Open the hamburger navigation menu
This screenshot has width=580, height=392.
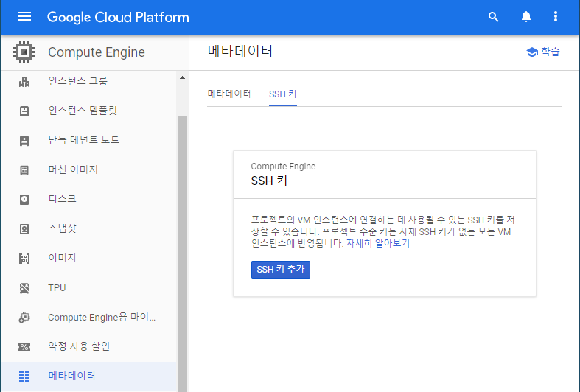[24, 16]
